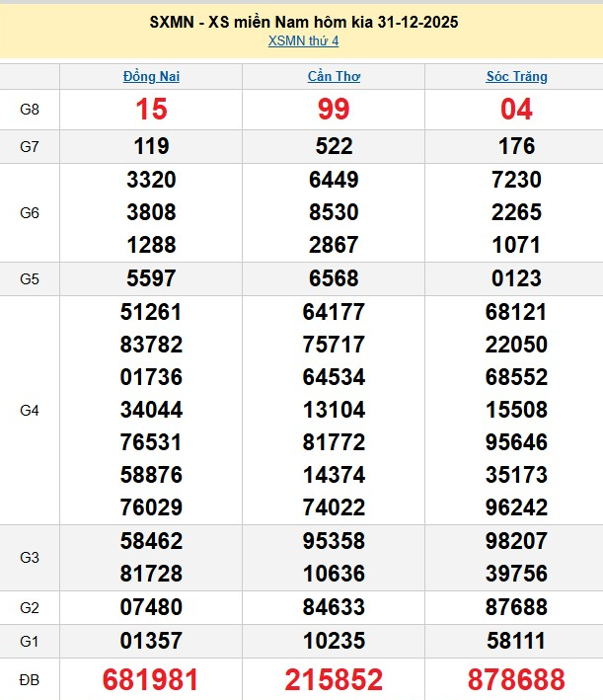Open the Sóc Trăng province link

pos(516,76)
